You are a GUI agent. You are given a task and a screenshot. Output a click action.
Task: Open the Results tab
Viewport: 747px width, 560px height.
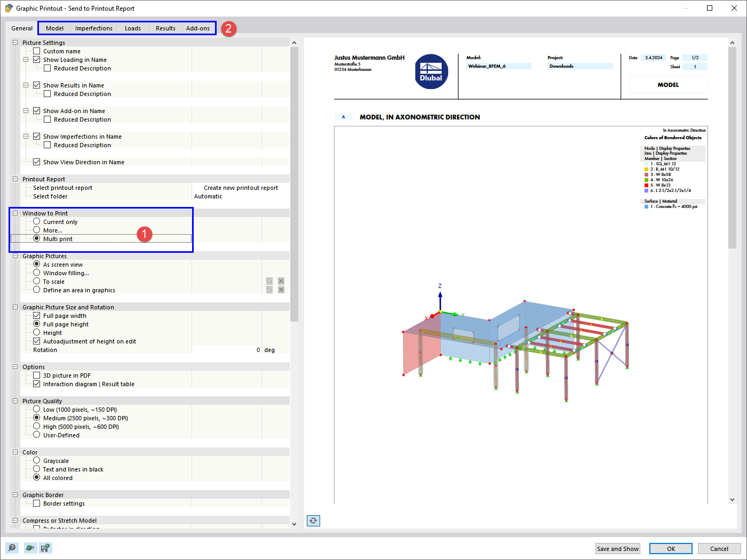point(165,28)
